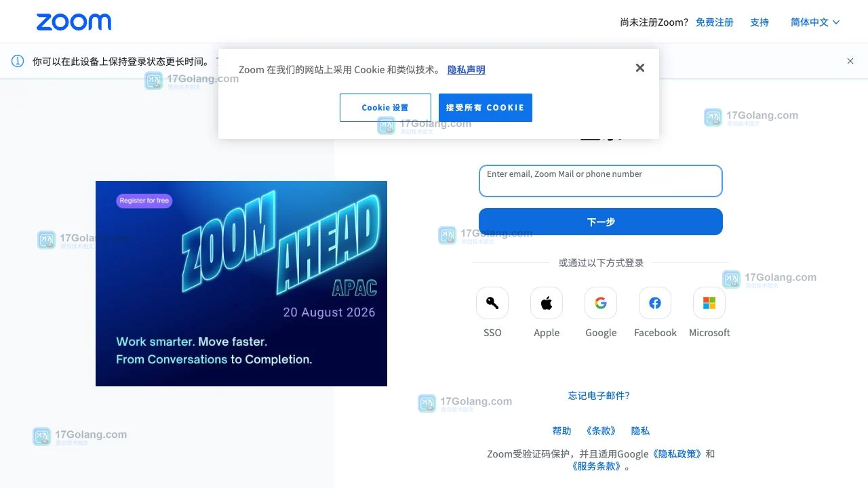Close the cookie consent popup

point(640,68)
